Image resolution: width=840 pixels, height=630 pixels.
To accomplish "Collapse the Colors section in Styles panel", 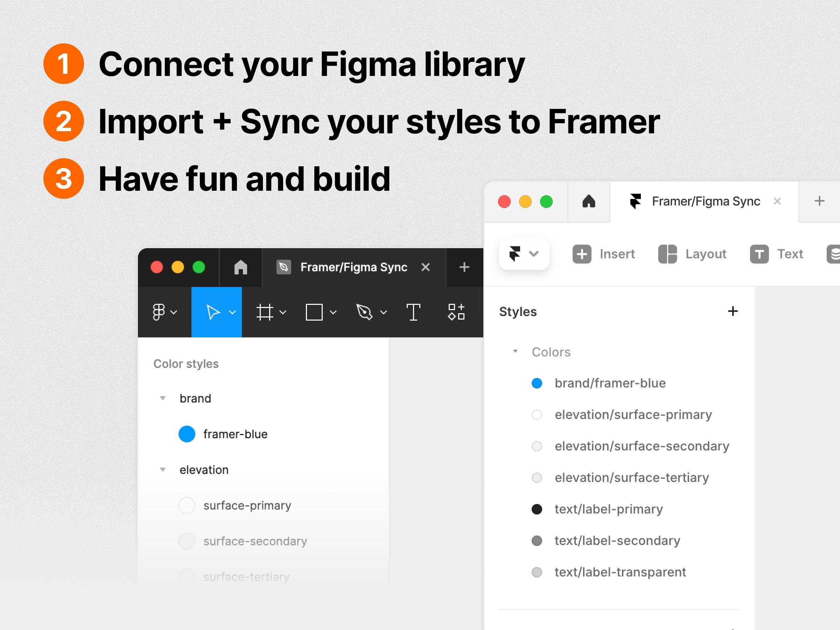I will pos(516,351).
